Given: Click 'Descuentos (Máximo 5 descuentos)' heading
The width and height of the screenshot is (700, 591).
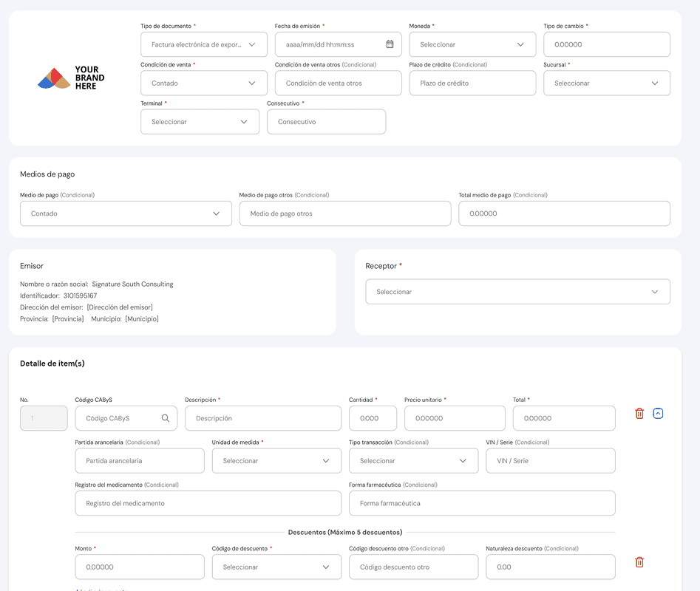Looking at the screenshot, I should pyautogui.click(x=345, y=532).
